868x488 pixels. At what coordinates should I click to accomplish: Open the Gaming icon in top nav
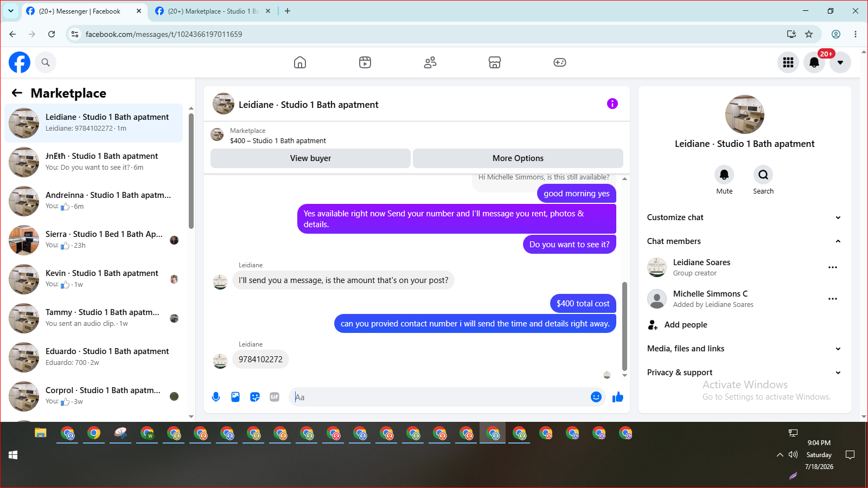tap(560, 62)
